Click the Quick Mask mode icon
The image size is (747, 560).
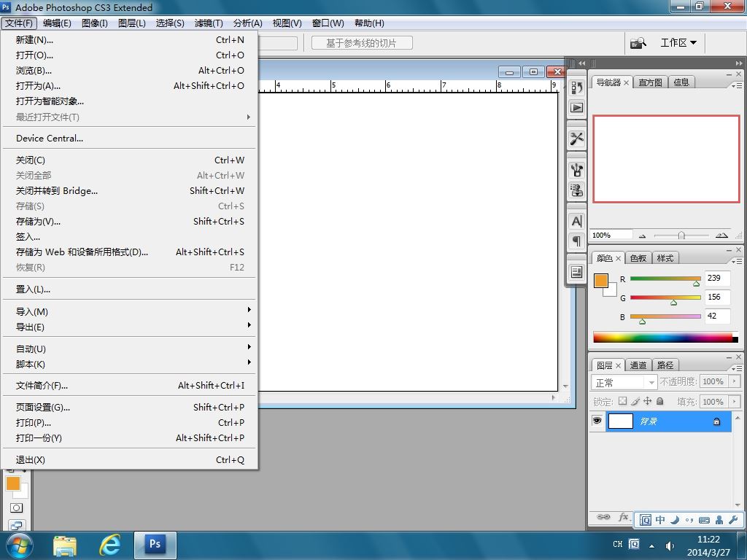(16, 507)
